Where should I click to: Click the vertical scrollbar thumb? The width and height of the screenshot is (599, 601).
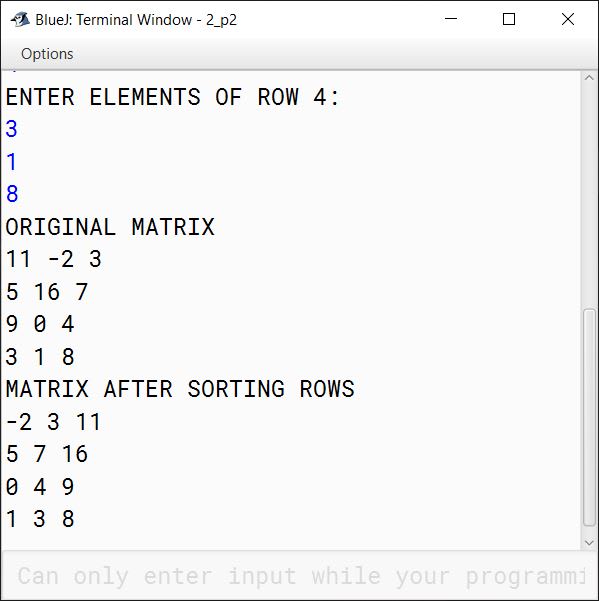point(589,418)
